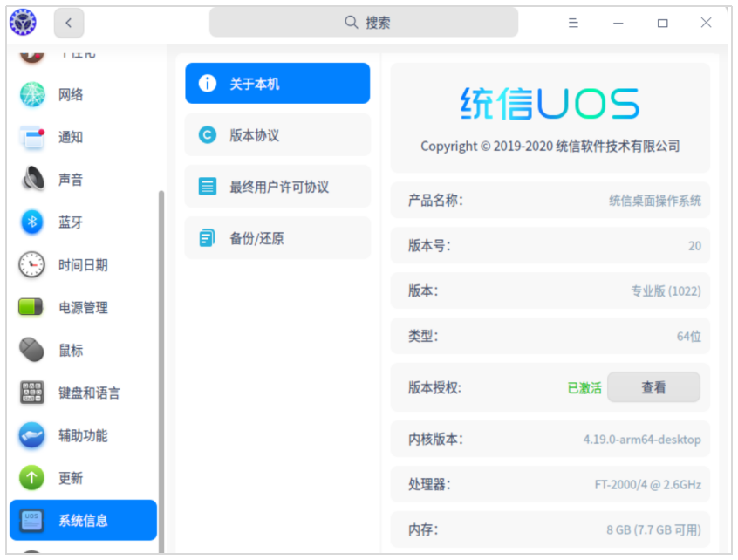Open the 网络 network icon
Image resolution: width=738 pixels, height=560 pixels.
click(32, 94)
